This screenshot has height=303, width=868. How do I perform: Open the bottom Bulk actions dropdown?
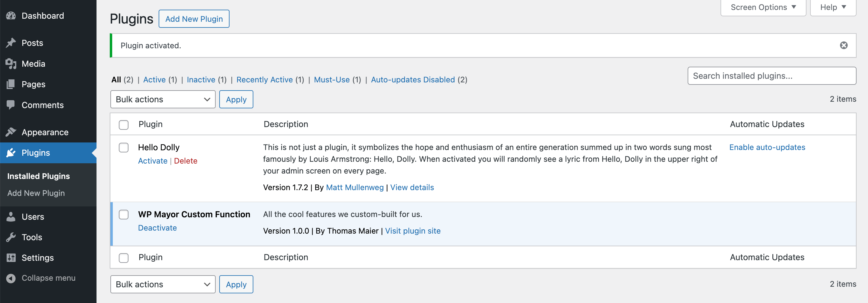tap(163, 285)
